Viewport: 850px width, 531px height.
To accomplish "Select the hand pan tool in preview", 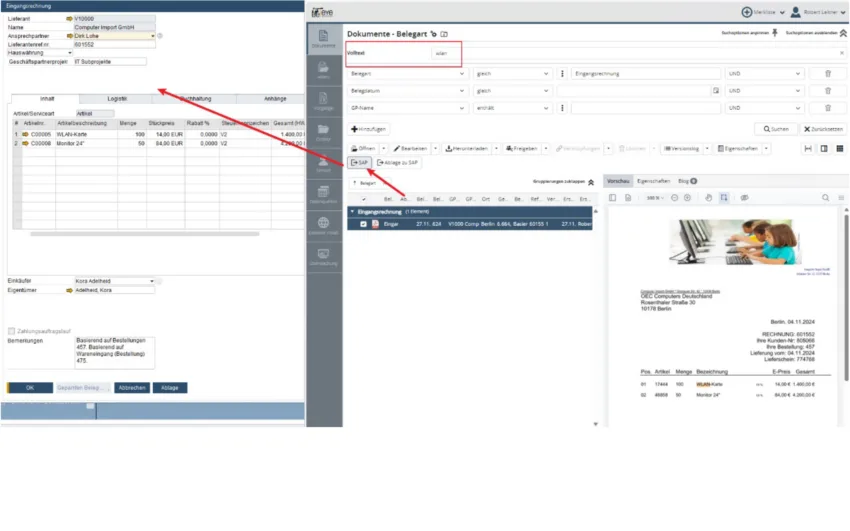I will [x=709, y=198].
